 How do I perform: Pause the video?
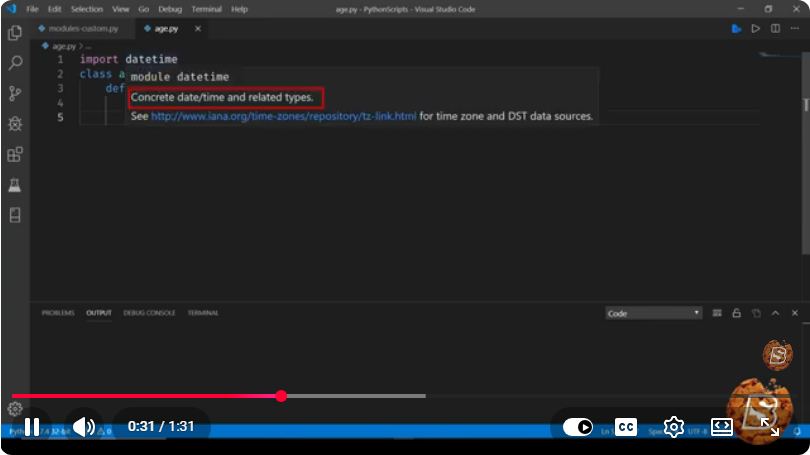[32, 427]
